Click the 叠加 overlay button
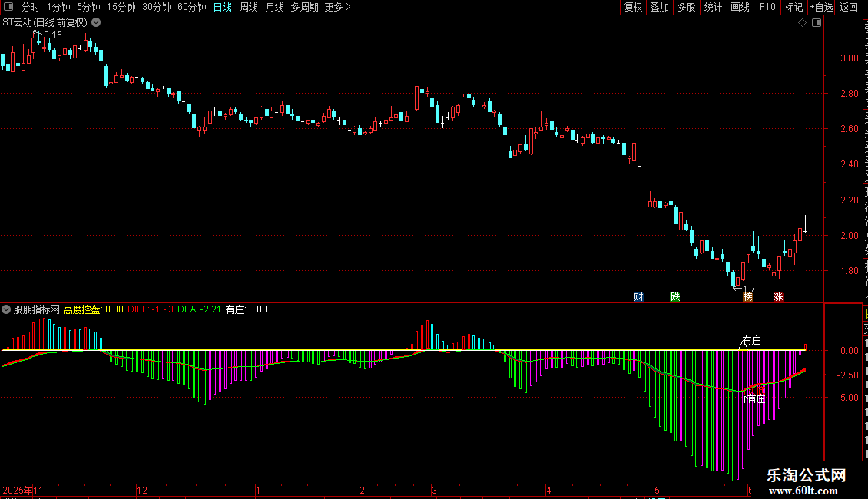 660,7
